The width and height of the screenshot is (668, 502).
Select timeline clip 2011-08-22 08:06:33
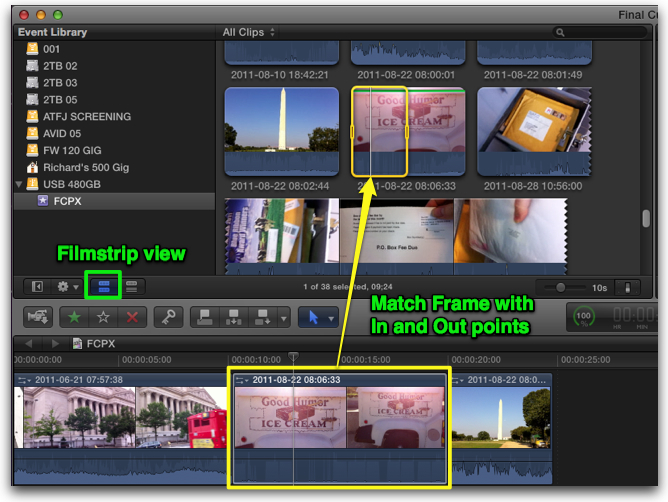pyautogui.click(x=340, y=428)
